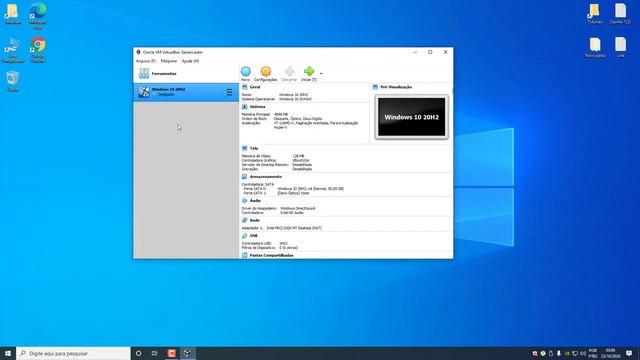Open Microsoft Edge desktop shortcut
640x360 pixels.
pyautogui.click(x=38, y=16)
